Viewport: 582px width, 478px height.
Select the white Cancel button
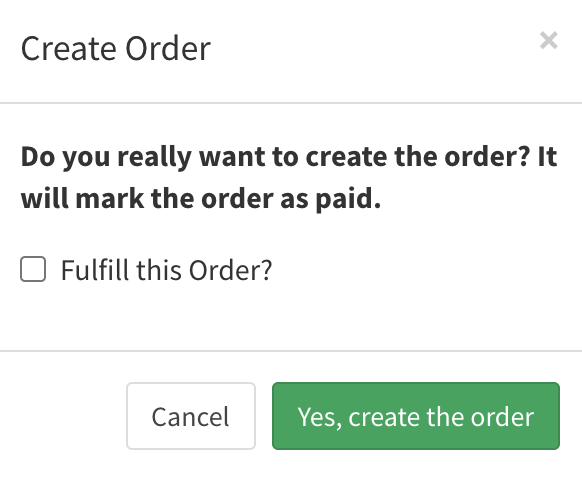pos(191,416)
